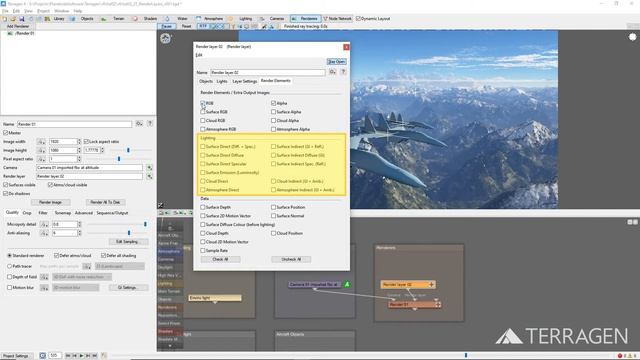Viewport: 640px width, 360px height.
Task: Select the Path tracer radio button
Action: click(x=9, y=266)
